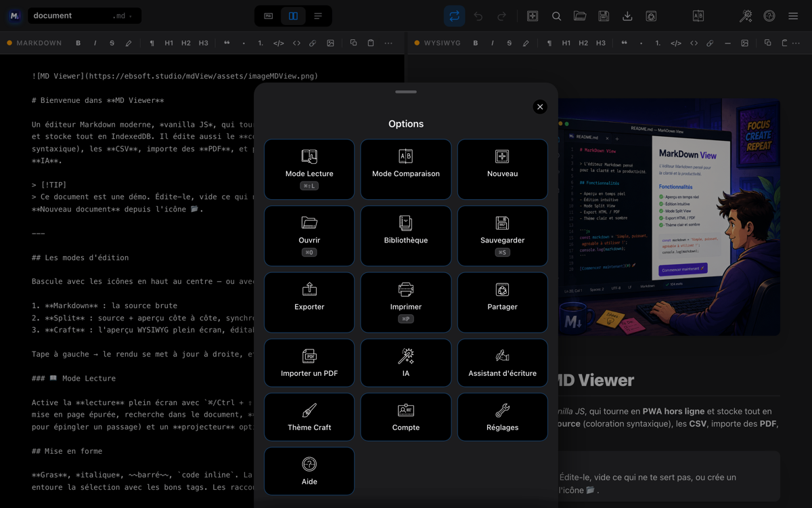Apply H1 heading in Markdown toolbar

pos(169,43)
